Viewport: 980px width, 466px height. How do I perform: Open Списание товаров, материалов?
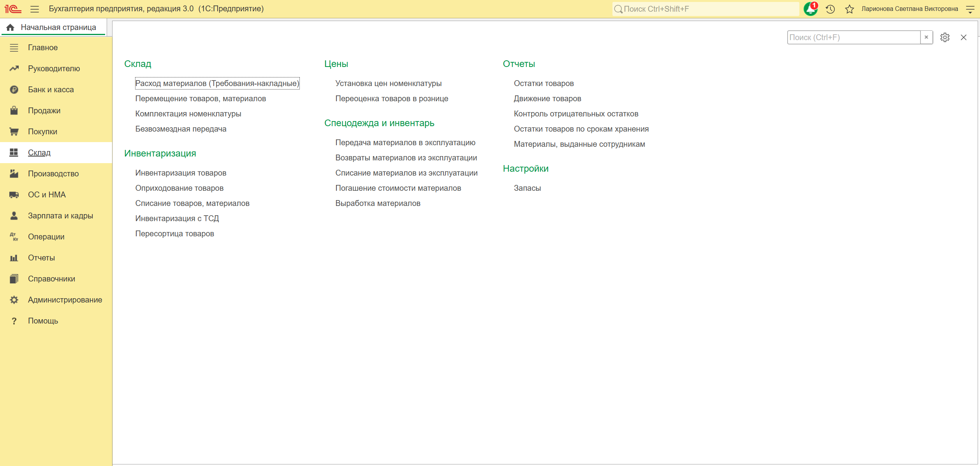(192, 203)
